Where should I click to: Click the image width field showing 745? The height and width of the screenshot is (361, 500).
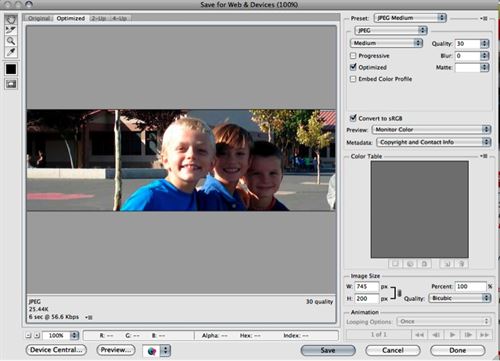pos(367,287)
